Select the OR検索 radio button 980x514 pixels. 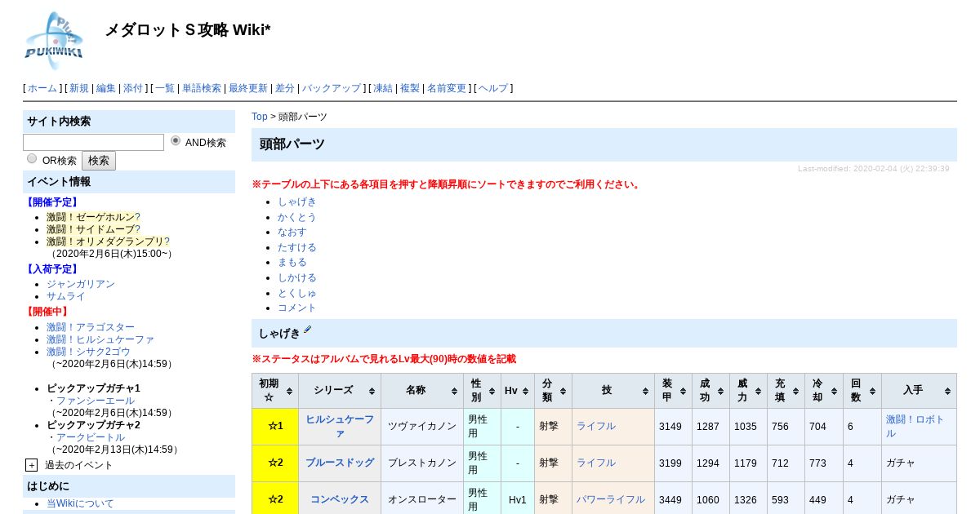click(x=32, y=158)
